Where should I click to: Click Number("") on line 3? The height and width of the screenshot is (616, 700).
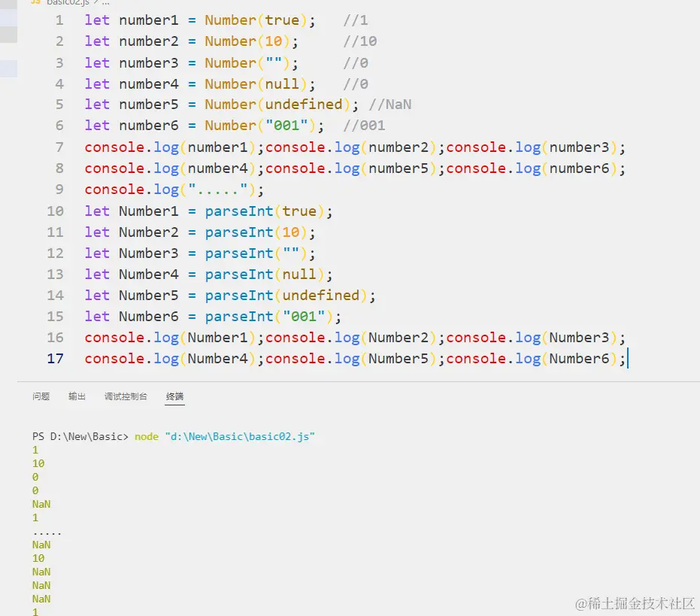click(x=247, y=63)
